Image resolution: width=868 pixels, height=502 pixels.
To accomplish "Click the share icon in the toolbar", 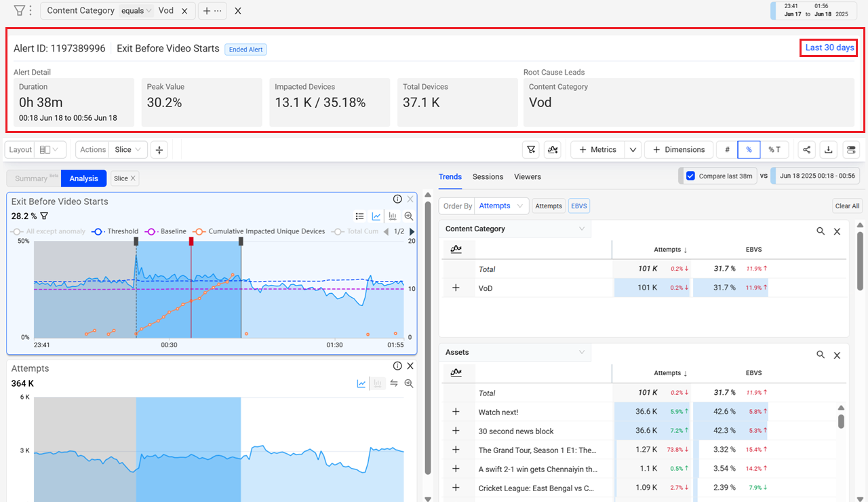I will pyautogui.click(x=806, y=150).
